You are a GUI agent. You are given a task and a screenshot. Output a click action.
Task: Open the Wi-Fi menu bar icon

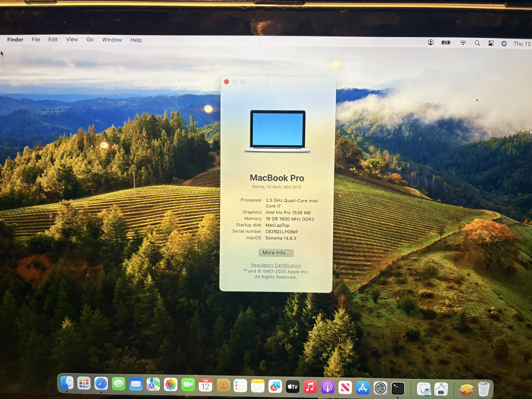click(x=463, y=43)
